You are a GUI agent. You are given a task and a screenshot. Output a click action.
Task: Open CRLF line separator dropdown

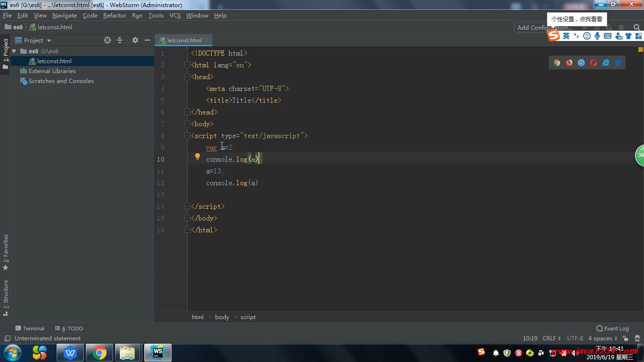552,338
